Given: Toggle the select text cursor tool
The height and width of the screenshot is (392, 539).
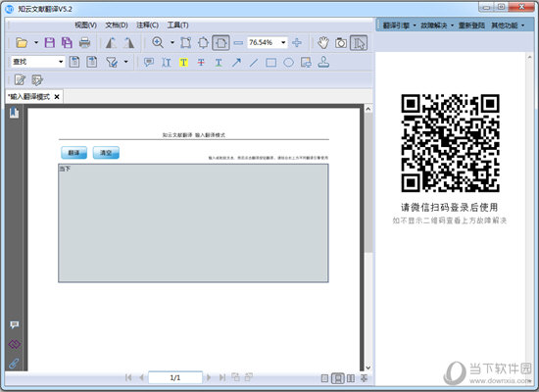Looking at the screenshot, I should [x=359, y=43].
